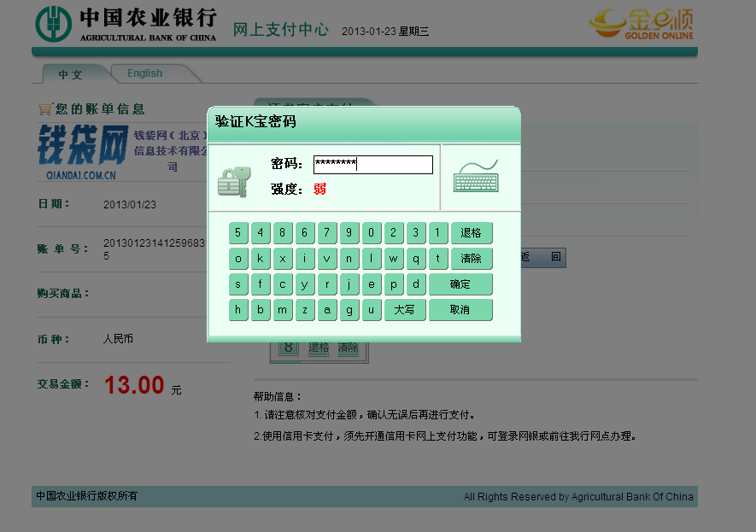
Task: Click the 返回 button behind the dialog
Action: pos(543,257)
